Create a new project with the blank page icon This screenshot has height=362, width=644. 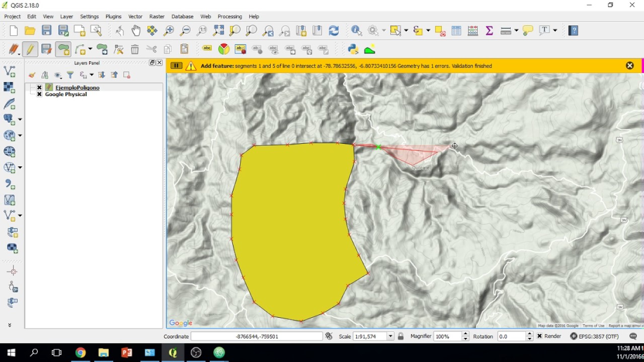point(14,31)
